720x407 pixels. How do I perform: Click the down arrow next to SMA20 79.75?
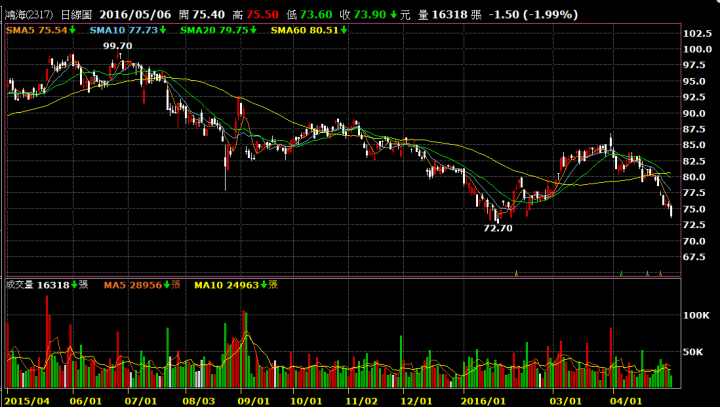[253, 30]
